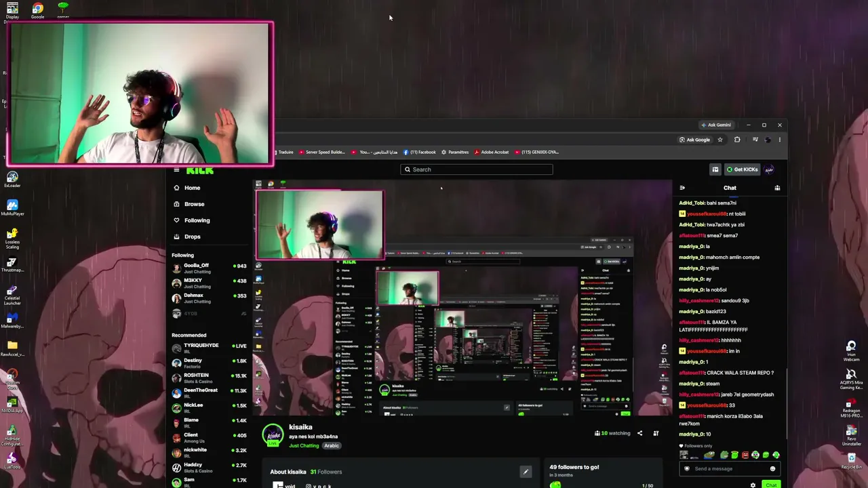
Task: Open GooBa_Off channel from Following list
Action: point(209,268)
